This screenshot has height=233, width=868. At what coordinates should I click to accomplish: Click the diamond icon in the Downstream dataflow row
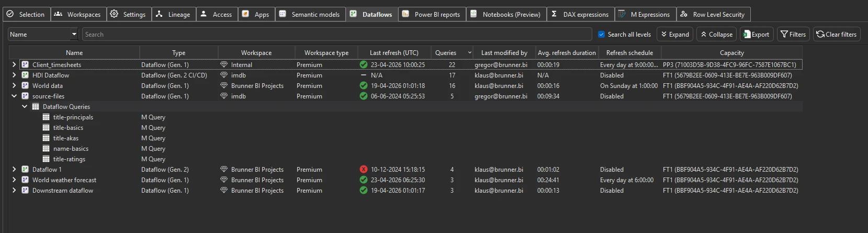(x=224, y=191)
